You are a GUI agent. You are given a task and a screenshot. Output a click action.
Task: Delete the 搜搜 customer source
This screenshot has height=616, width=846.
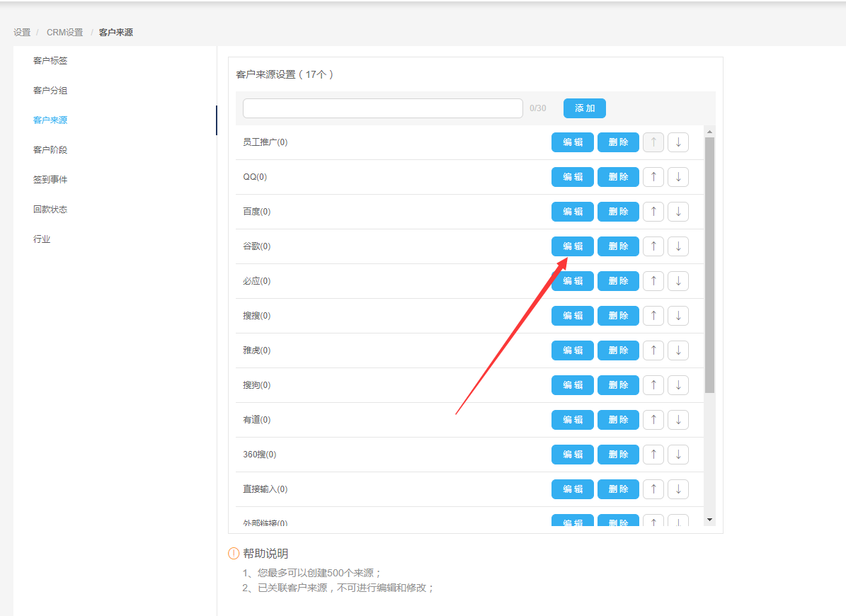click(618, 315)
